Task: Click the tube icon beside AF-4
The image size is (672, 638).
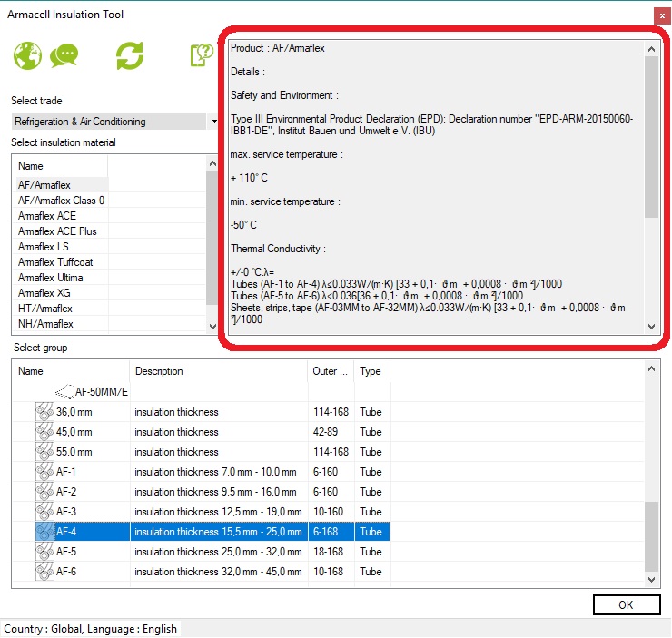Action: click(44, 532)
